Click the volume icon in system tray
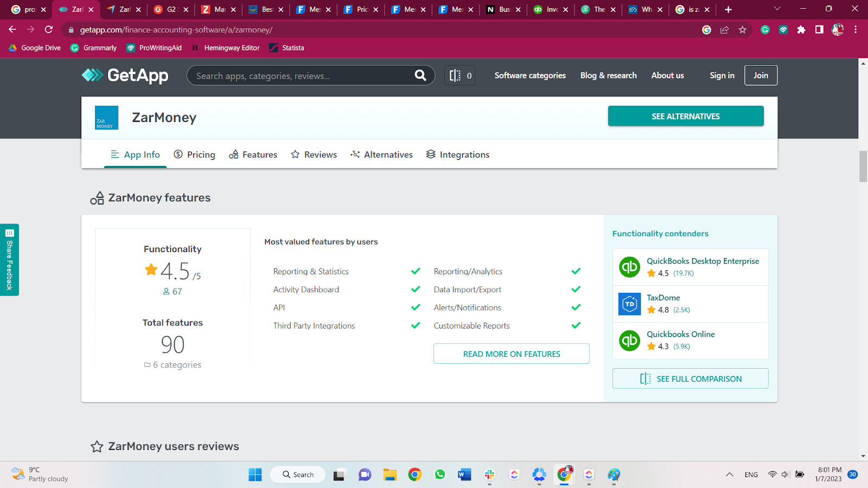Viewport: 868px width, 488px height. click(x=785, y=474)
